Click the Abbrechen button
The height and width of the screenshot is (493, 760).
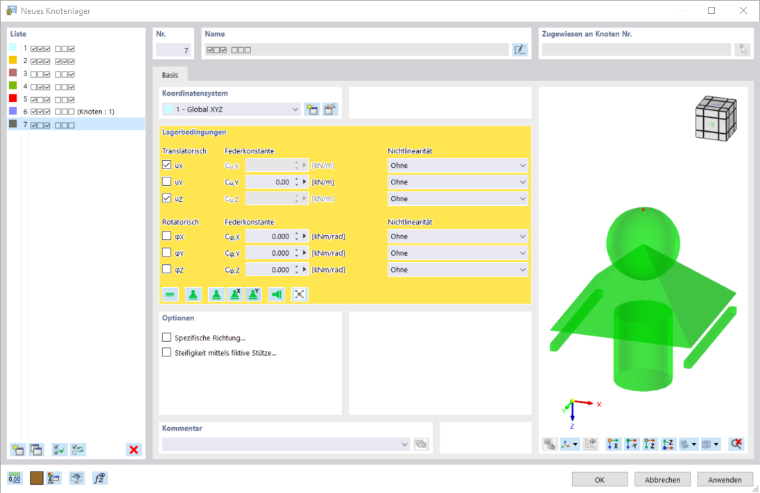662,479
